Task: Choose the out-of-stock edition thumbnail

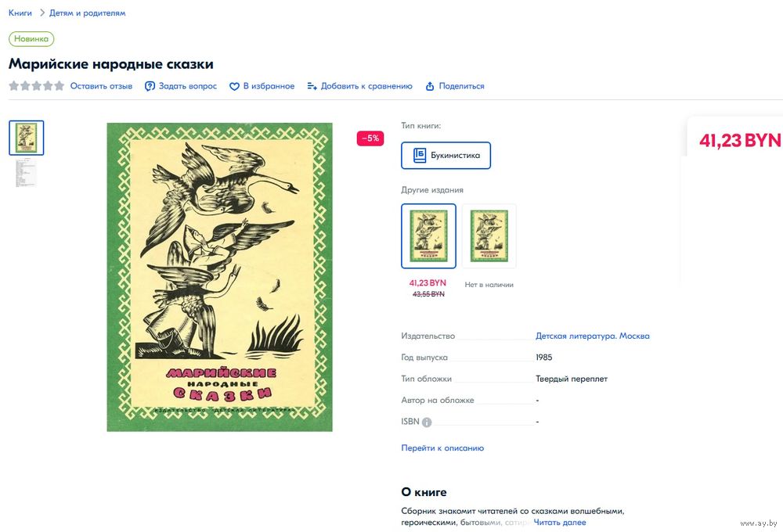Action: click(x=489, y=236)
